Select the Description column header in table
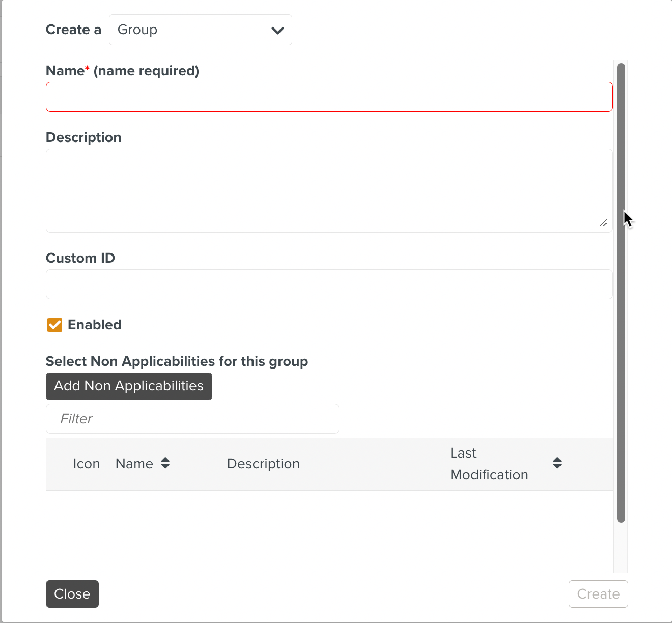Image resolution: width=672 pixels, height=623 pixels. (263, 464)
